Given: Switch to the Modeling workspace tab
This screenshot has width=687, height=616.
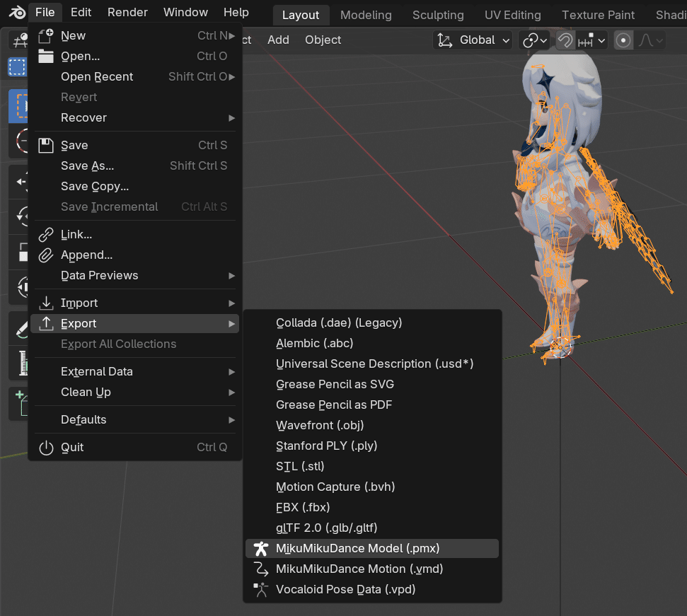Looking at the screenshot, I should pos(366,14).
